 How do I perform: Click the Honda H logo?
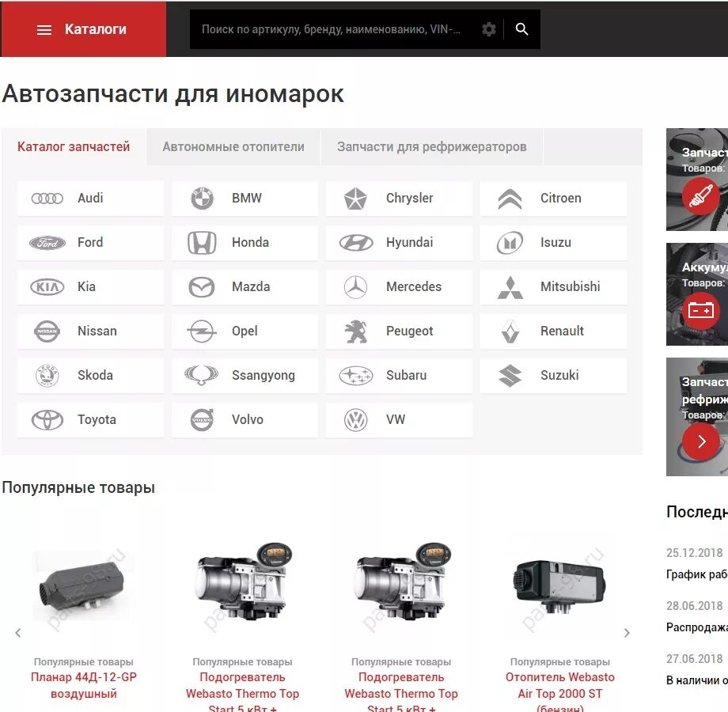click(202, 242)
